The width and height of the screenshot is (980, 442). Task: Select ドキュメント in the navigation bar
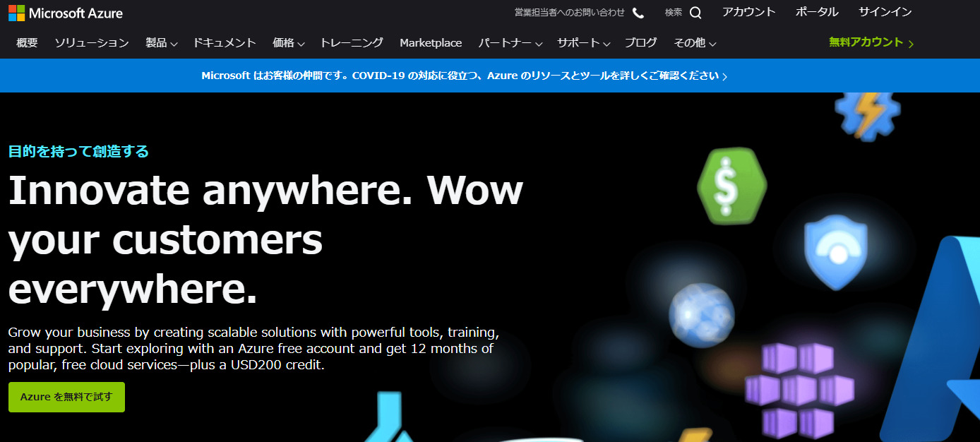(225, 43)
